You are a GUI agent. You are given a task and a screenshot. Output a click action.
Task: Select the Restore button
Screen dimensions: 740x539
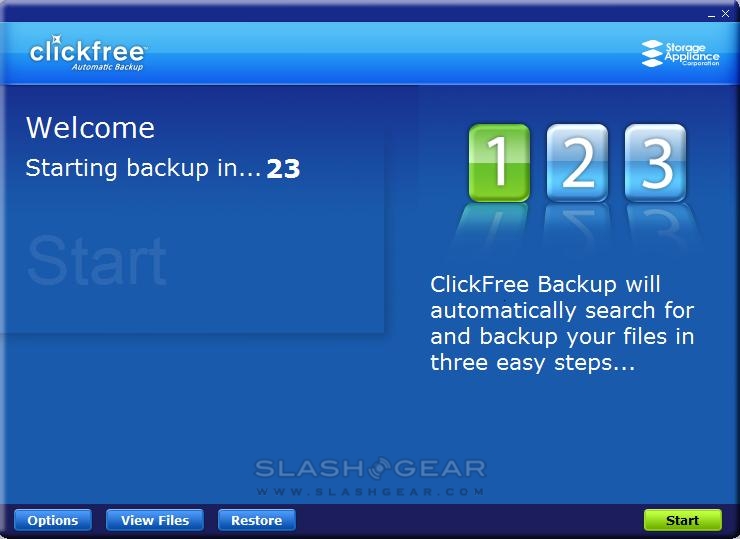[x=257, y=520]
